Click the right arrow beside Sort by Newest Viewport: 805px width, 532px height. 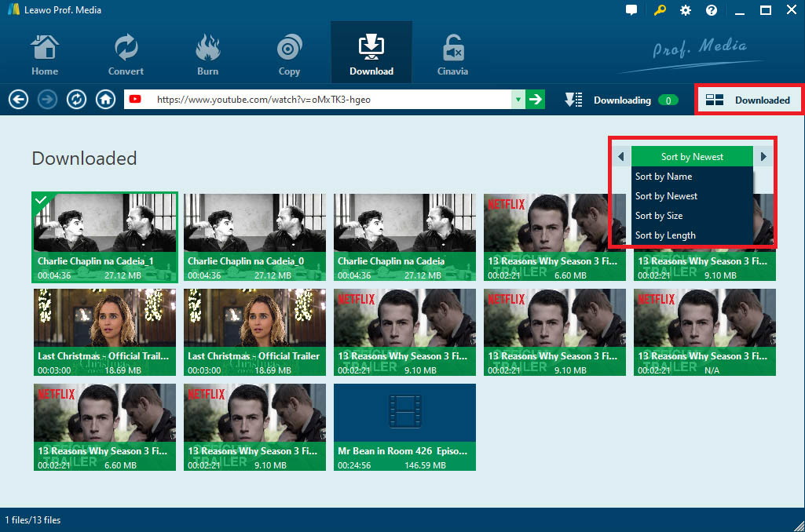(763, 156)
